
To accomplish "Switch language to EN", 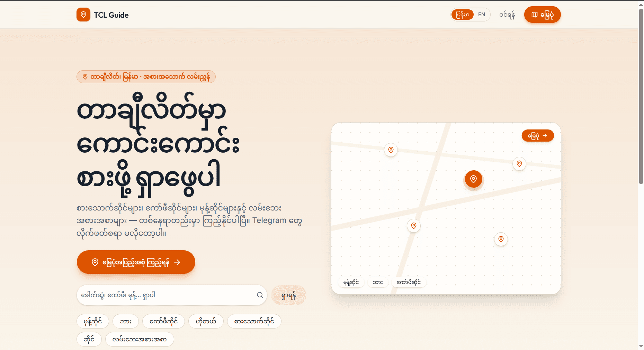I will click(482, 15).
